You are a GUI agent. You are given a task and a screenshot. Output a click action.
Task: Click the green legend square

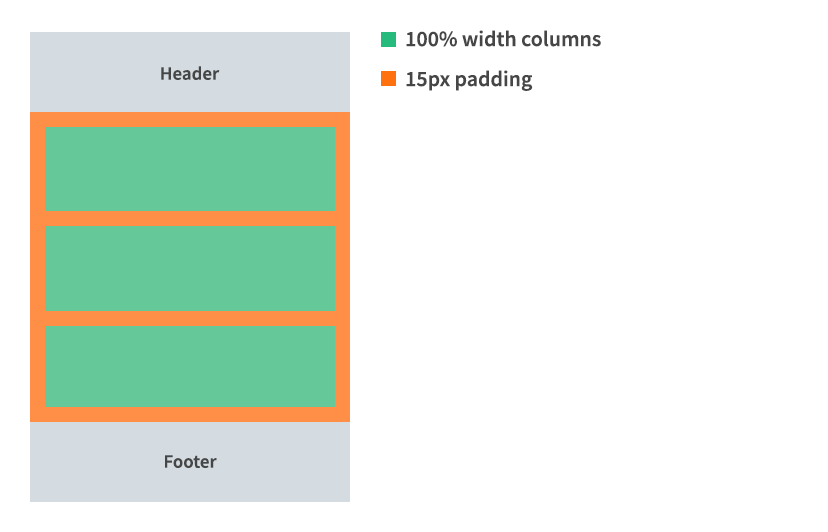(389, 40)
